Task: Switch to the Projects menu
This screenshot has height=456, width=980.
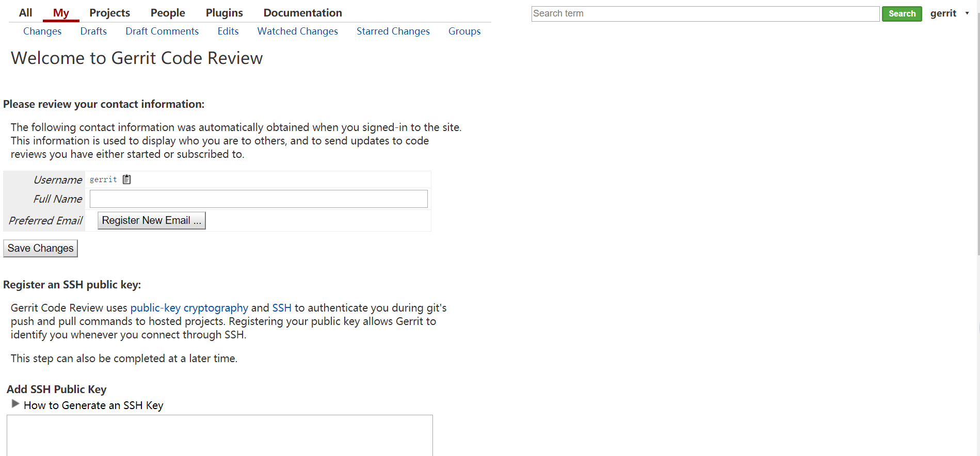Action: coord(109,13)
